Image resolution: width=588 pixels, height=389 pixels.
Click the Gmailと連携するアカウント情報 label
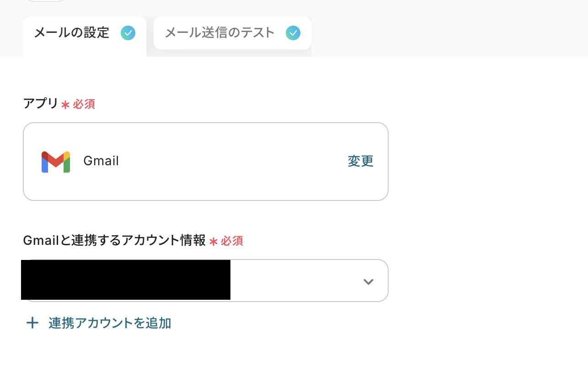(x=114, y=241)
